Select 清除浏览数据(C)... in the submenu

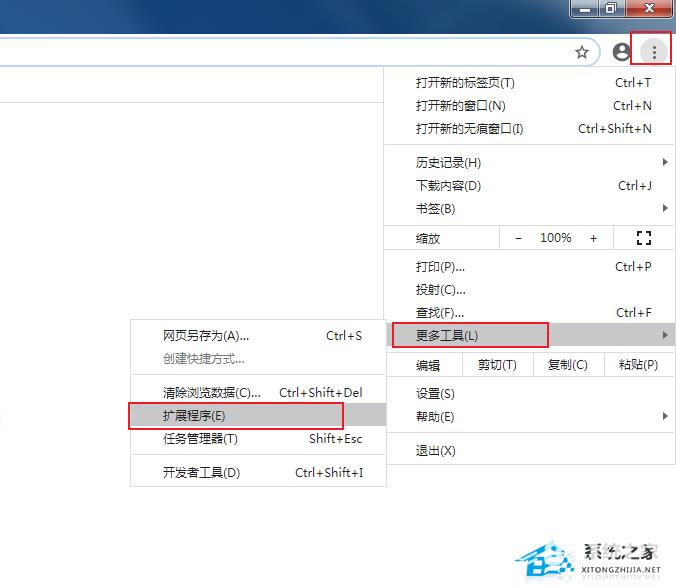258,392
